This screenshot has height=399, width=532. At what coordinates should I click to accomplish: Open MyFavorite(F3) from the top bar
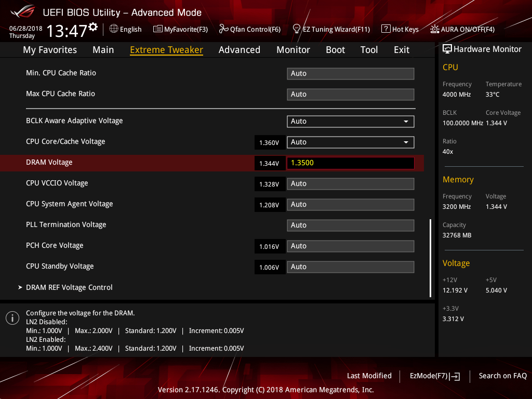[180, 29]
